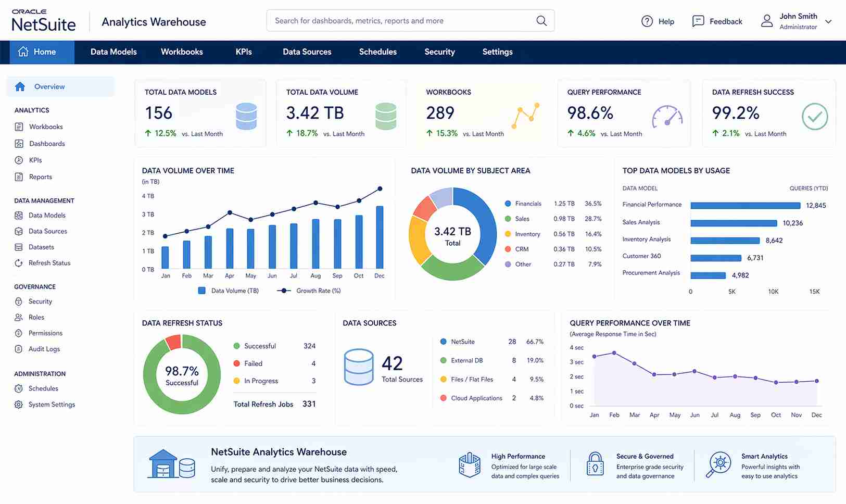Open the Schedules nav tab
The width and height of the screenshot is (846, 504).
coord(378,52)
